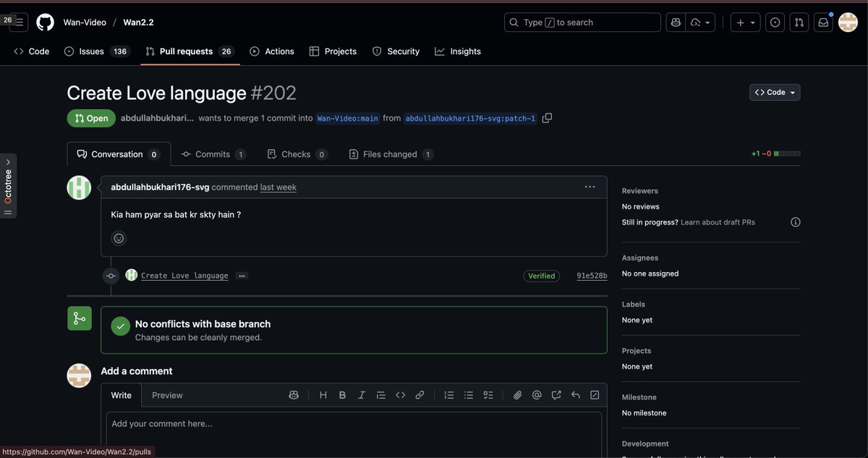Click the Issues icon in top header

pyautogui.click(x=775, y=22)
